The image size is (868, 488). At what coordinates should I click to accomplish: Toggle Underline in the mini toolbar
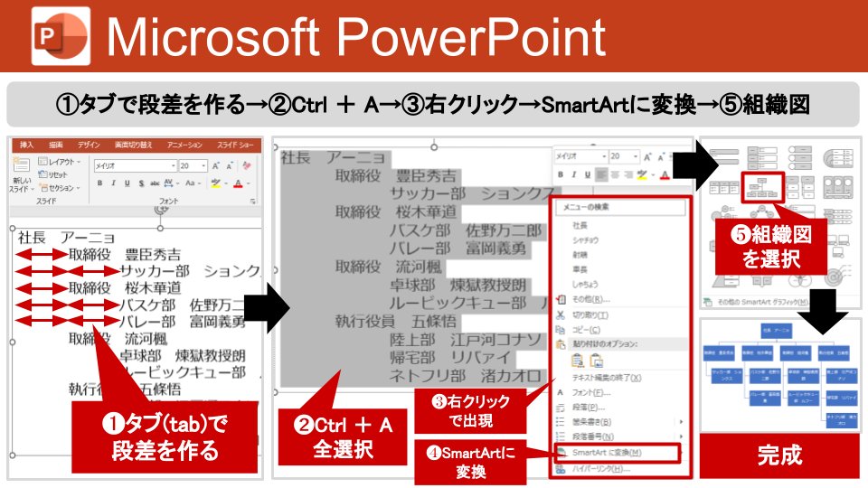pyautogui.click(x=588, y=174)
